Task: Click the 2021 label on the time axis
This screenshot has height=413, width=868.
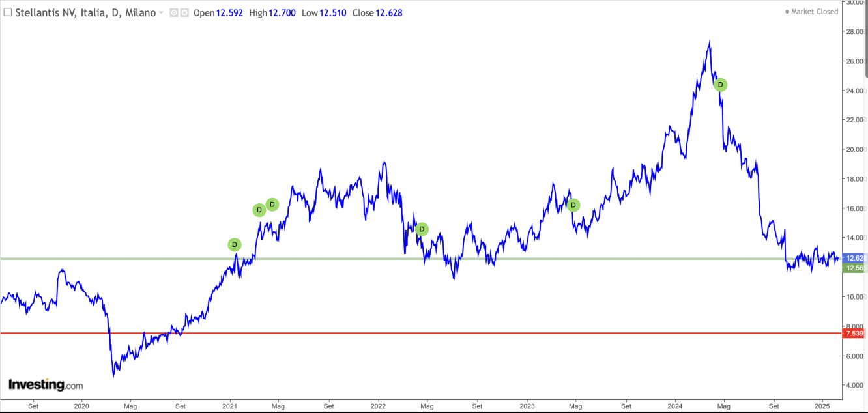Action: point(230,405)
